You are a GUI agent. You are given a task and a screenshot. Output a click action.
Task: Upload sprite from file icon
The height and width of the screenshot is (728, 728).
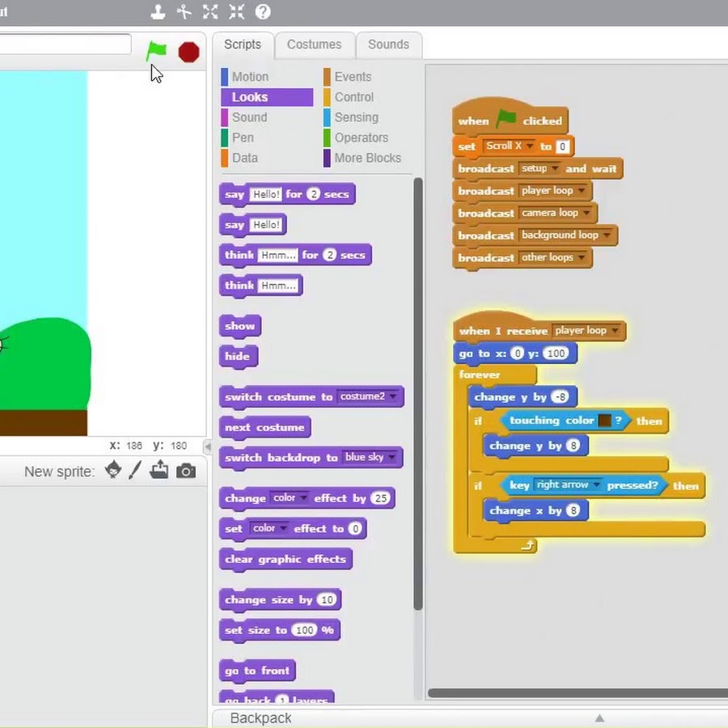tap(159, 469)
